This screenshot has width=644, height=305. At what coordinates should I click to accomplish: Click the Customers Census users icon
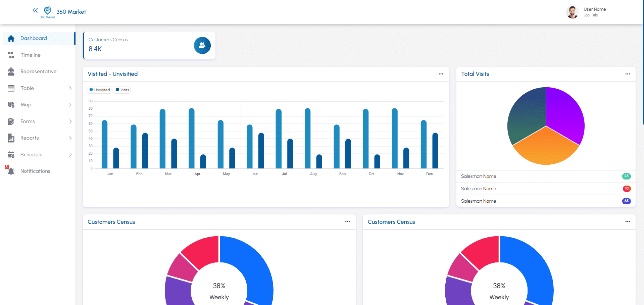click(x=202, y=46)
